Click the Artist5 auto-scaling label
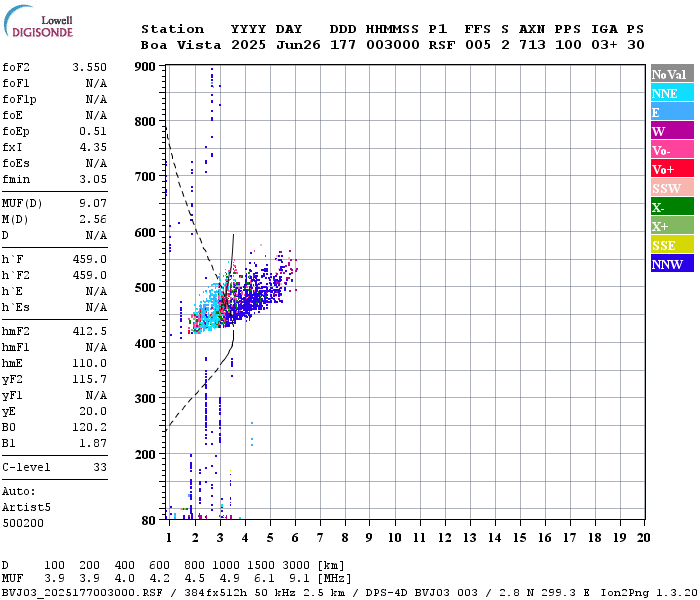This screenshot has height=600, width=700. [x=26, y=508]
